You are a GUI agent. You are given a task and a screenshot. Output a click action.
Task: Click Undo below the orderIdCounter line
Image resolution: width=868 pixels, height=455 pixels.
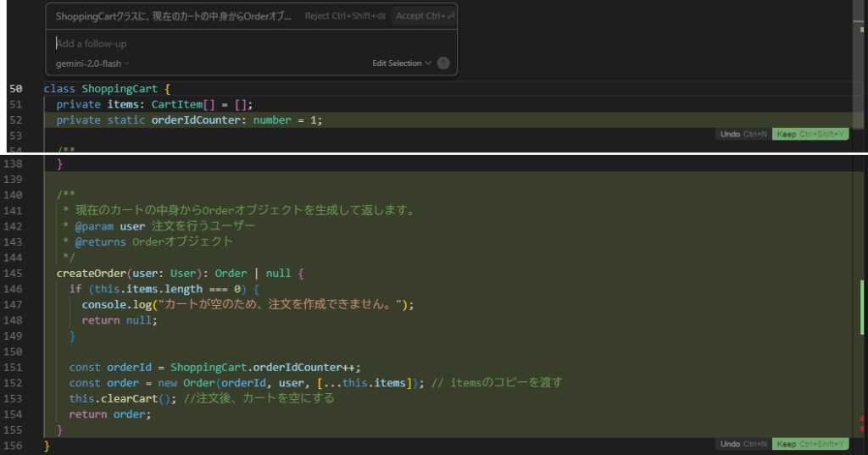pos(743,134)
